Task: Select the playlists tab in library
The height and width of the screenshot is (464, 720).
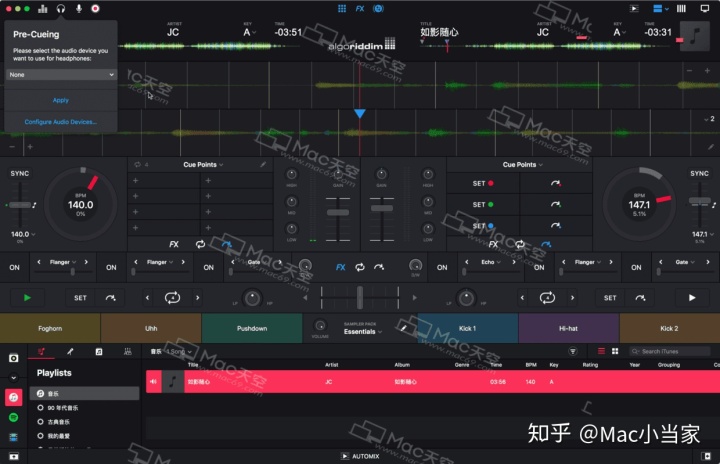Action: (41, 351)
